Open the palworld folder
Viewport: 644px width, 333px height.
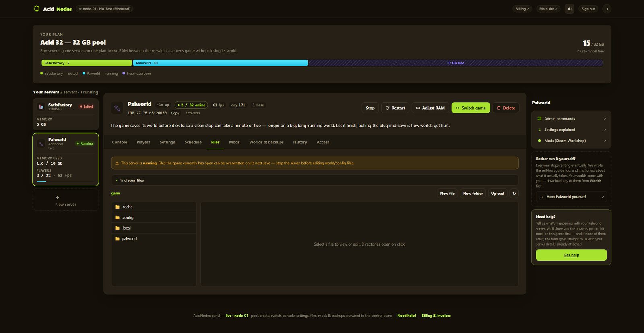154,239
